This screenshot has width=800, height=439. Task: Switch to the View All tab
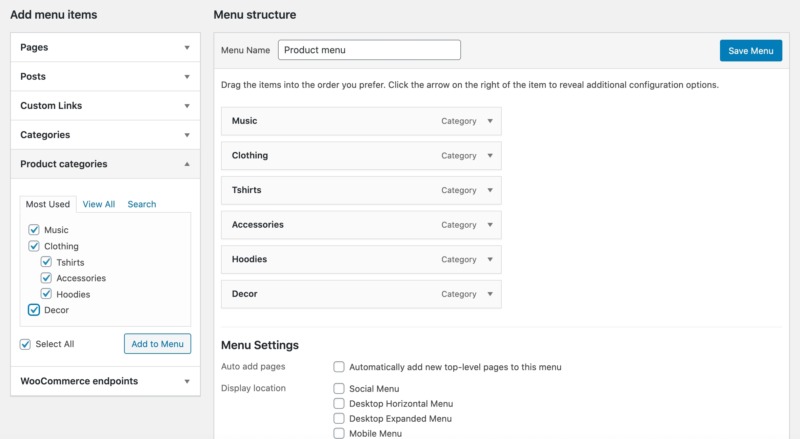click(x=99, y=204)
